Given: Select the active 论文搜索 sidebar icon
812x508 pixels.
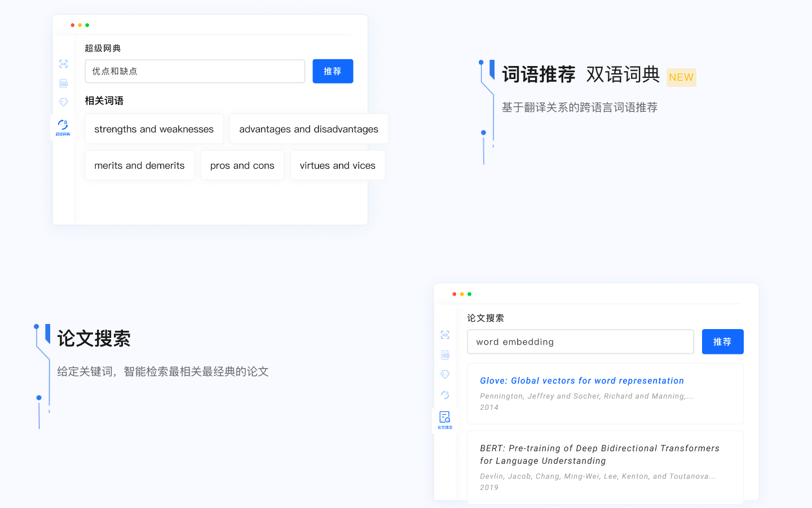Looking at the screenshot, I should coord(445,419).
